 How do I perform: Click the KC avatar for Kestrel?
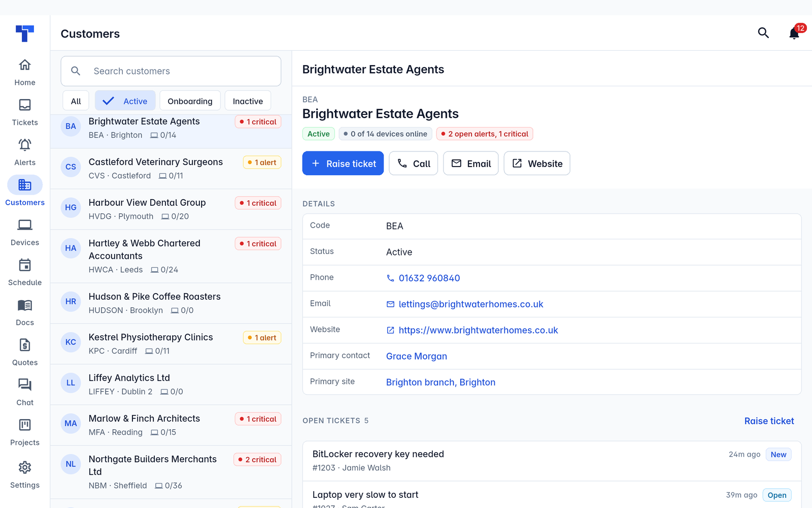tap(71, 342)
